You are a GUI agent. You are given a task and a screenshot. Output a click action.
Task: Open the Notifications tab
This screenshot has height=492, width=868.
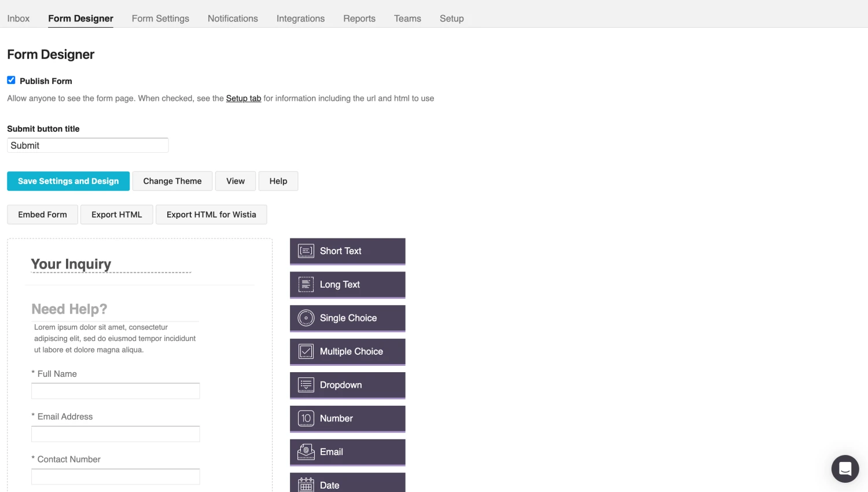tap(233, 19)
